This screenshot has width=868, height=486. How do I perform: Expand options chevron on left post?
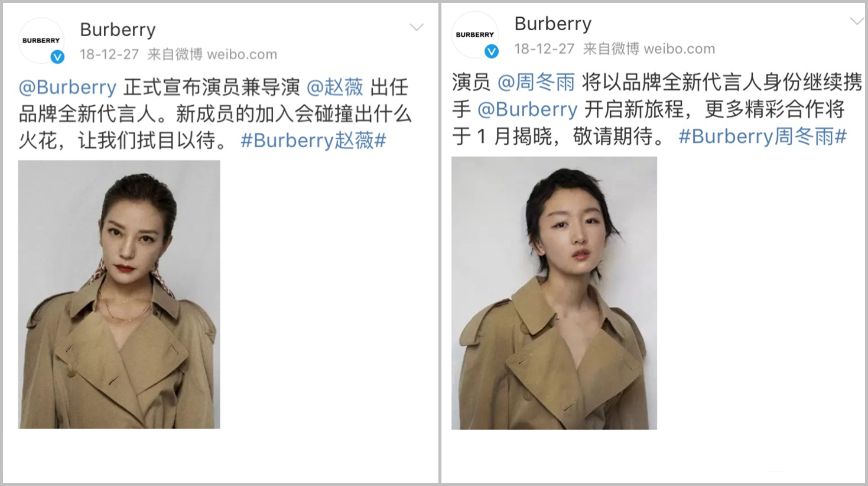click(417, 27)
